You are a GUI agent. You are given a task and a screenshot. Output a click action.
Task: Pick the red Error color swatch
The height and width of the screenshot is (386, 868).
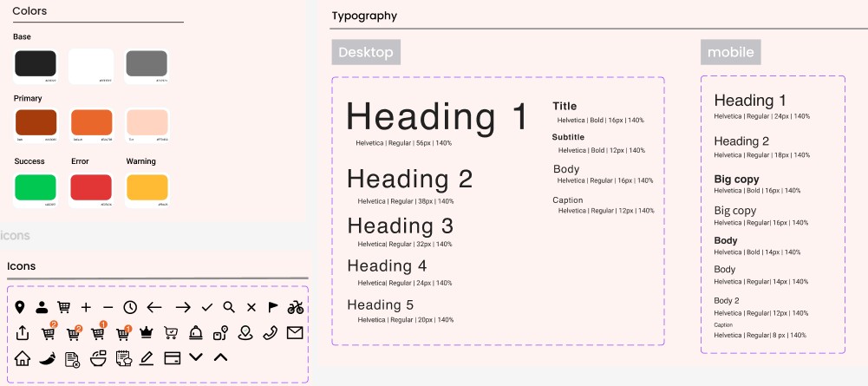pyautogui.click(x=91, y=186)
